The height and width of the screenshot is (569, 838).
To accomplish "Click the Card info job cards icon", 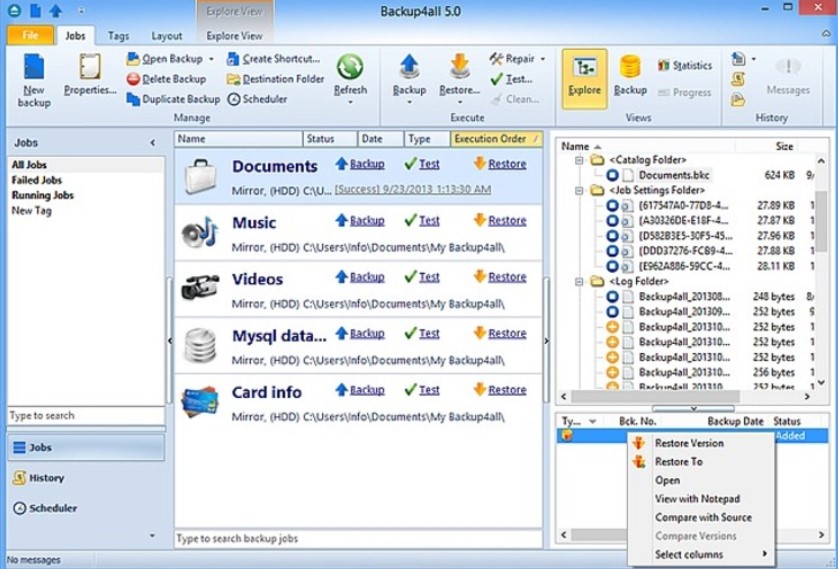I will pyautogui.click(x=200, y=401).
